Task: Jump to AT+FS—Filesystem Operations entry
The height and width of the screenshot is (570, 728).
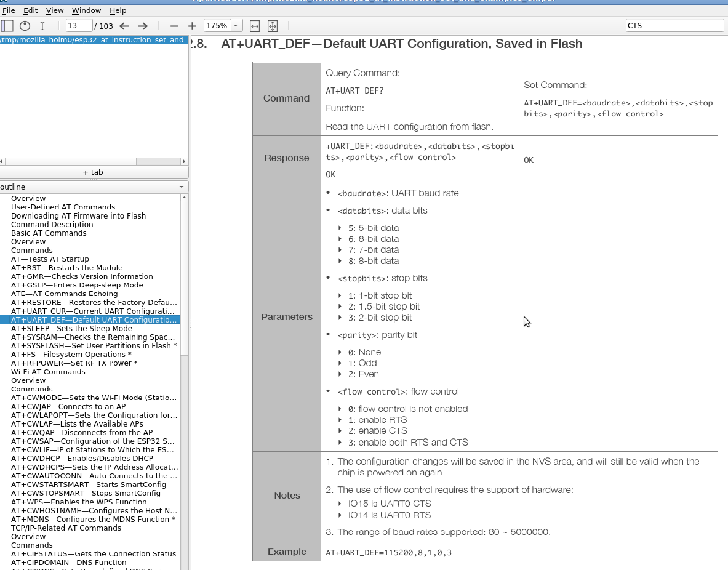Action: (x=71, y=355)
